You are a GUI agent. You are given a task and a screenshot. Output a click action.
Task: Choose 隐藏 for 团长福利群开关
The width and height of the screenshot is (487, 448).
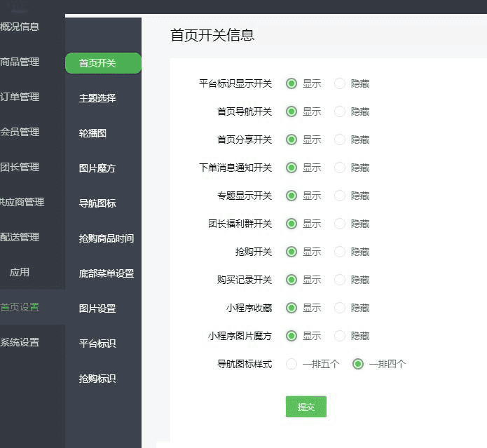tap(340, 224)
